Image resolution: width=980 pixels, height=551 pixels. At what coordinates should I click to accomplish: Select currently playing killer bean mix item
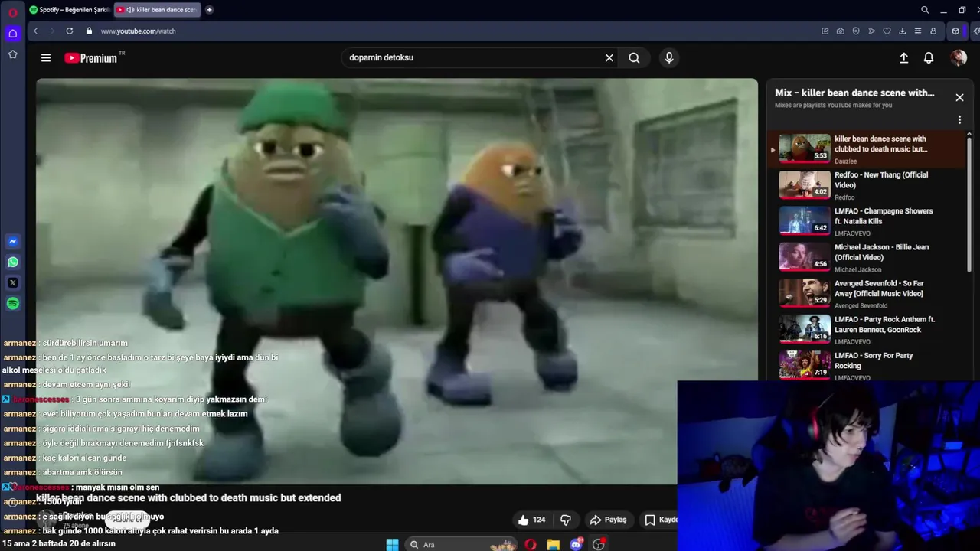click(x=867, y=149)
